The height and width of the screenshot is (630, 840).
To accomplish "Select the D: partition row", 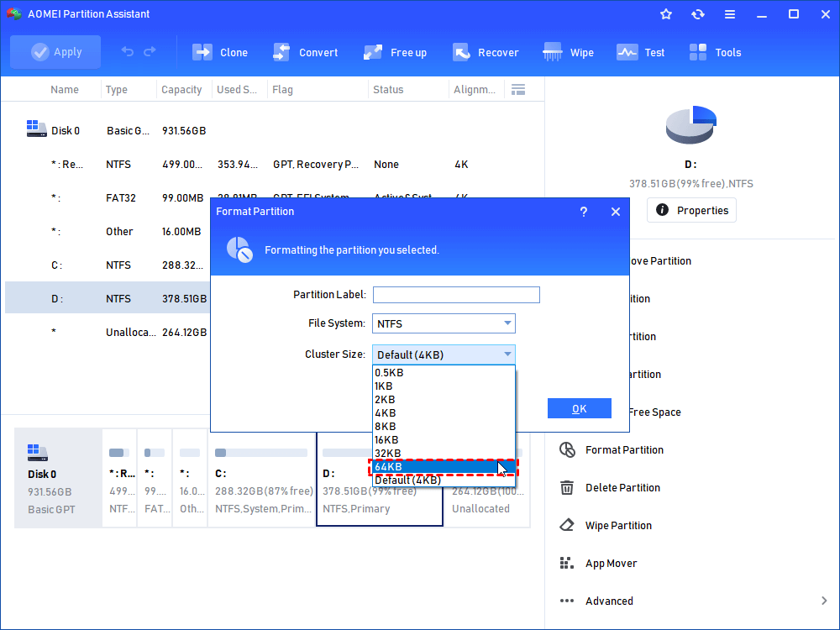I will tap(108, 298).
